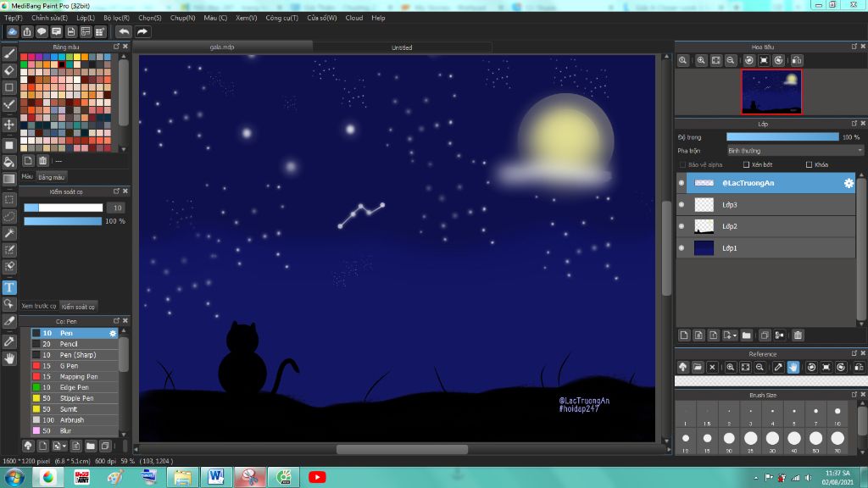Select the Eraser tool
Screen dimensions: 868x488
pyautogui.click(x=8, y=71)
